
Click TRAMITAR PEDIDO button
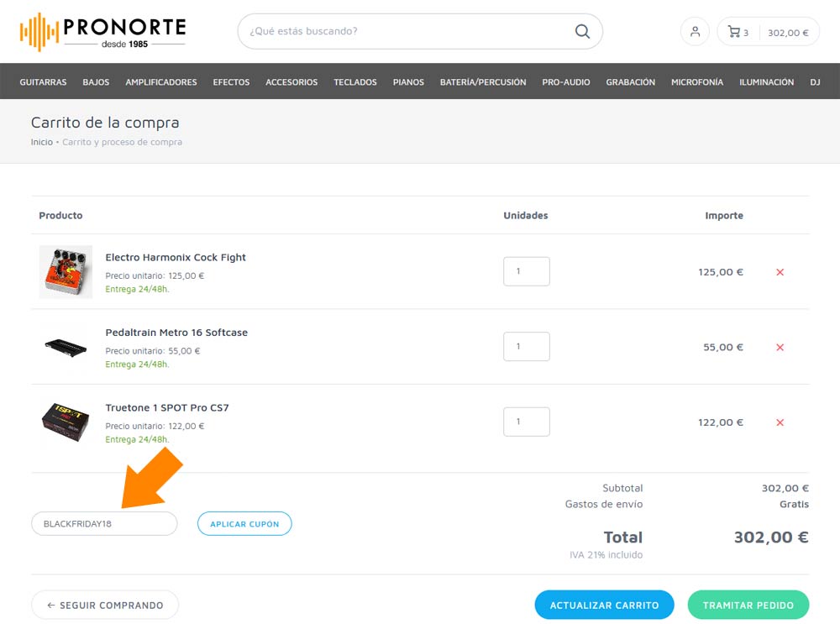748,606
